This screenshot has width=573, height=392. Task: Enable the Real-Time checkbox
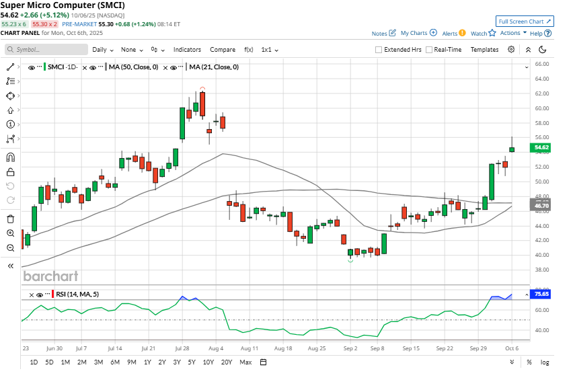point(429,50)
